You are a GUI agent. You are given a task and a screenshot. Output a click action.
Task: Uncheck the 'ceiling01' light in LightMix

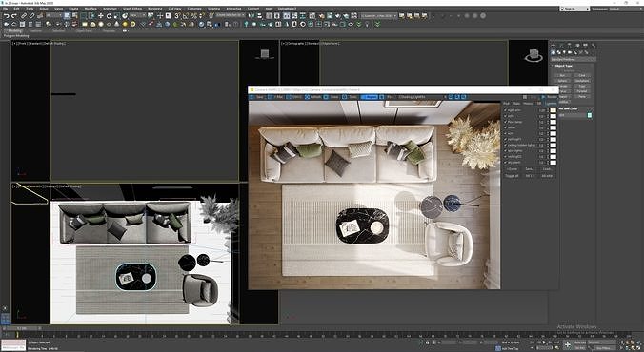coord(505,139)
